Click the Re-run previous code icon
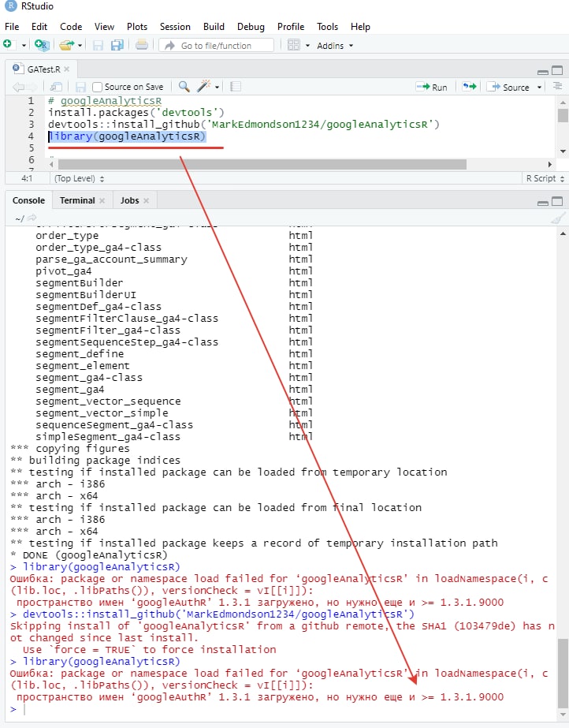The width and height of the screenshot is (569, 728). tap(469, 86)
